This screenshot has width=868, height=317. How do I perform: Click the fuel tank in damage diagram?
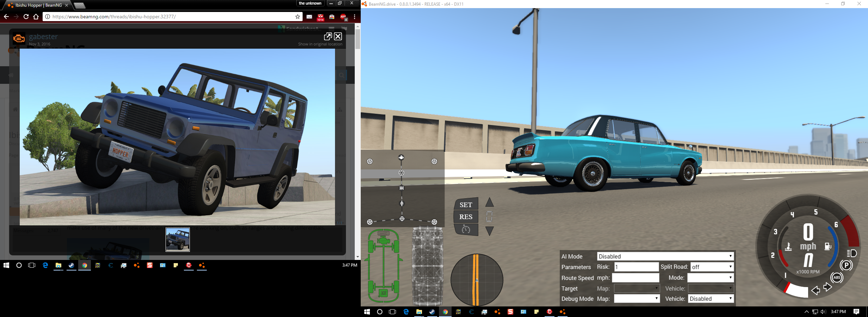point(383,293)
